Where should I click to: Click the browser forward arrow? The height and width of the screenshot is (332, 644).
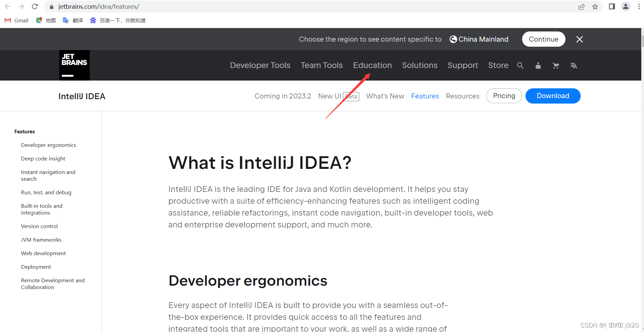[21, 6]
